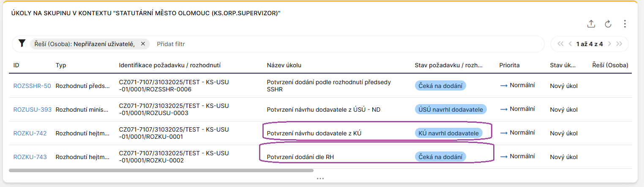The image size is (644, 187).
Task: Click the horizontal scrollbar under the table
Action: point(161,170)
